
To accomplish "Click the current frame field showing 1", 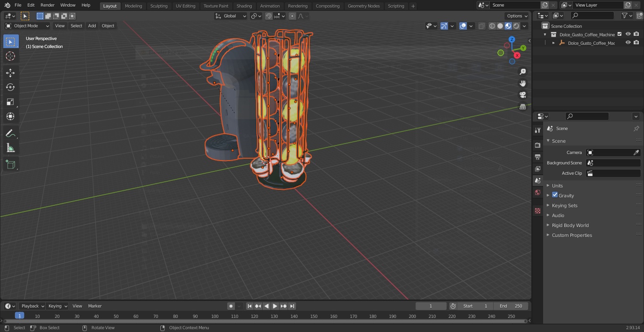I will click(431, 306).
